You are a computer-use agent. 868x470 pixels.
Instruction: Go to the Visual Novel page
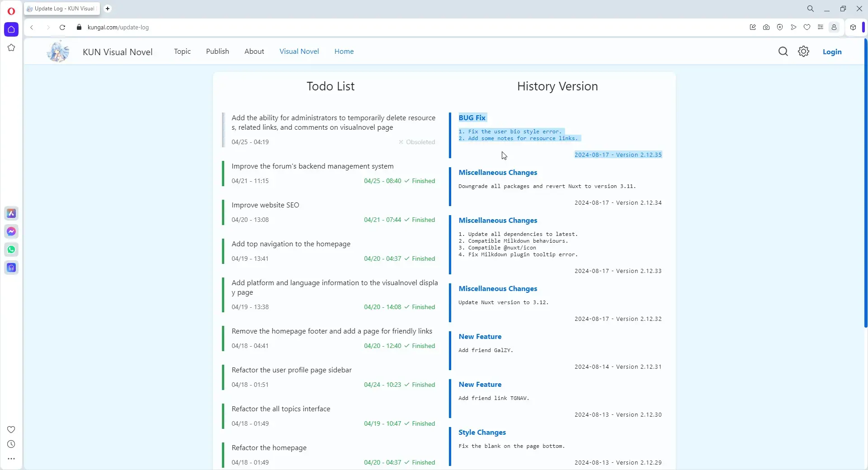(x=299, y=52)
